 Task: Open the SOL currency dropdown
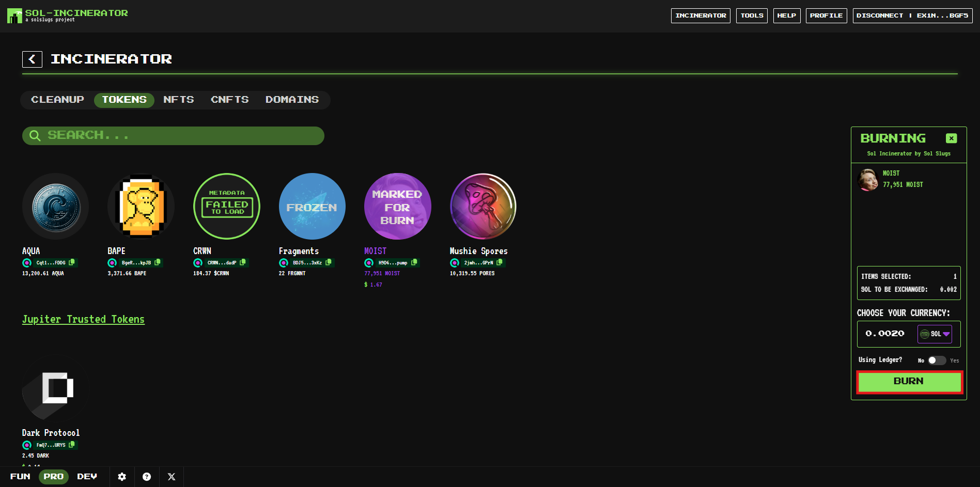[935, 334]
